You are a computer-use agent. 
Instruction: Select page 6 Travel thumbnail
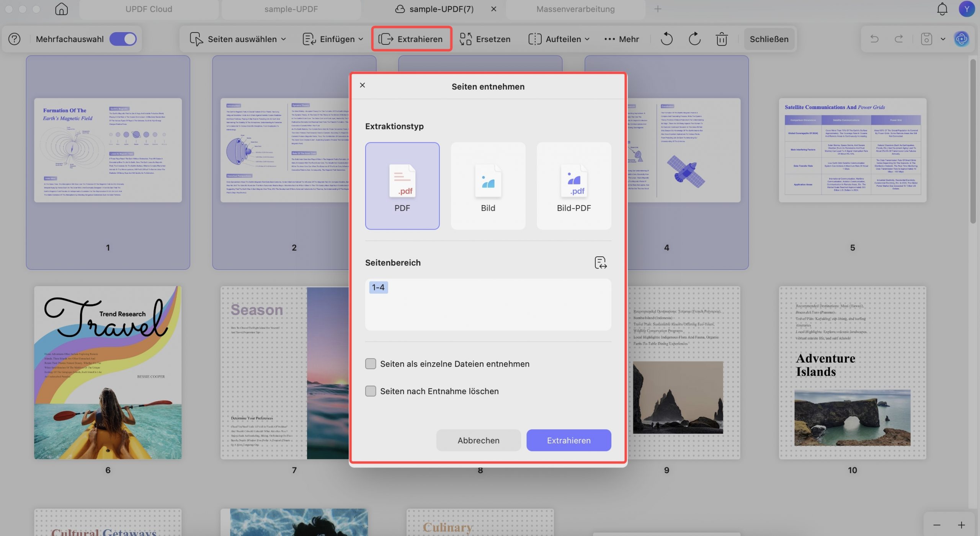pyautogui.click(x=108, y=373)
